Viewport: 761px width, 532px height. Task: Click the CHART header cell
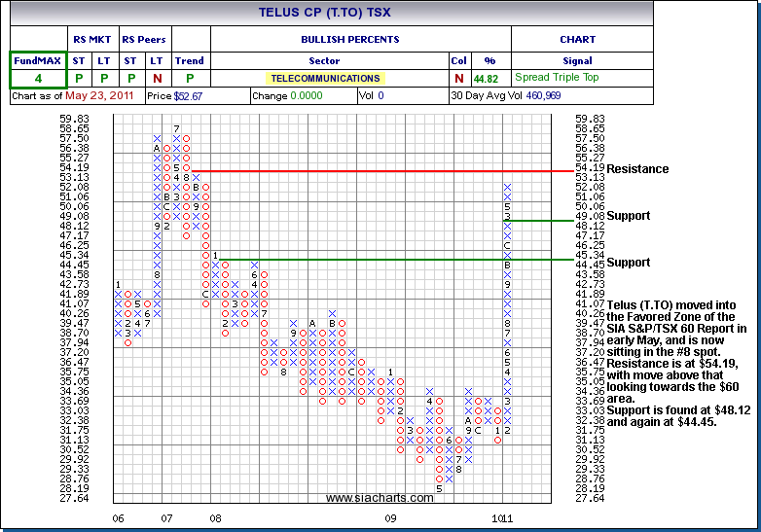(578, 40)
